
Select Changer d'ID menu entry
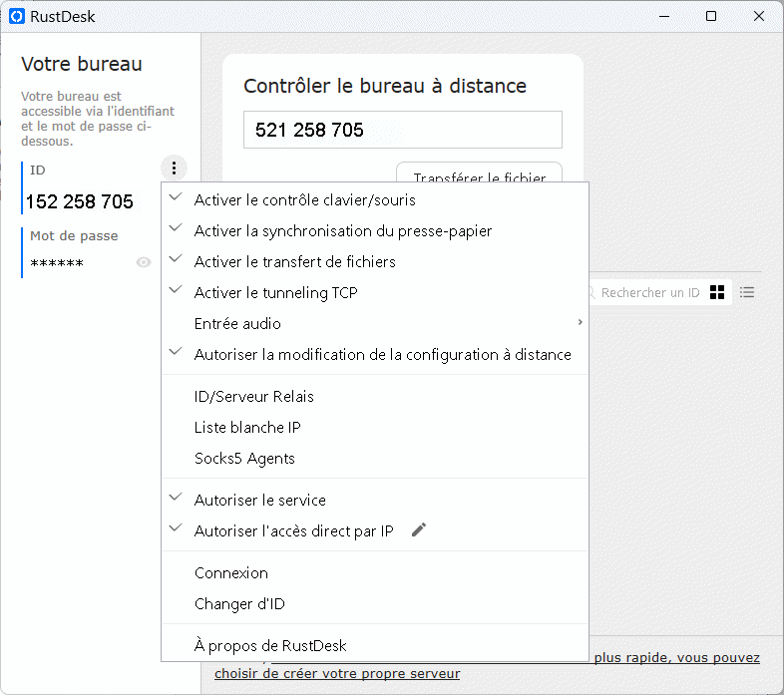(x=375, y=604)
